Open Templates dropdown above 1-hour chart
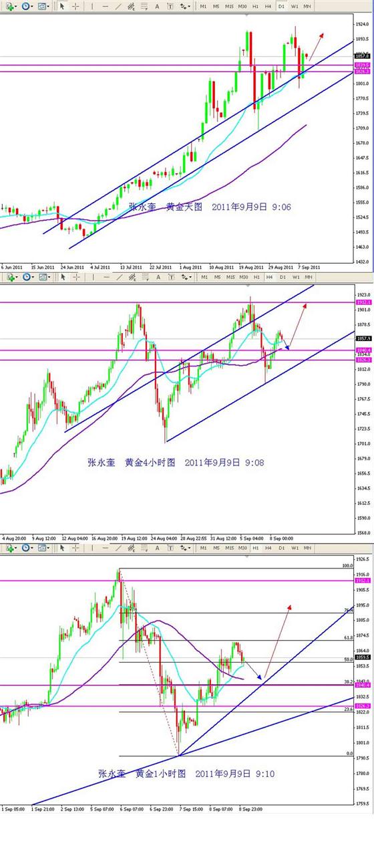Image resolution: width=374 pixels, height=868 pixels. [x=43, y=548]
